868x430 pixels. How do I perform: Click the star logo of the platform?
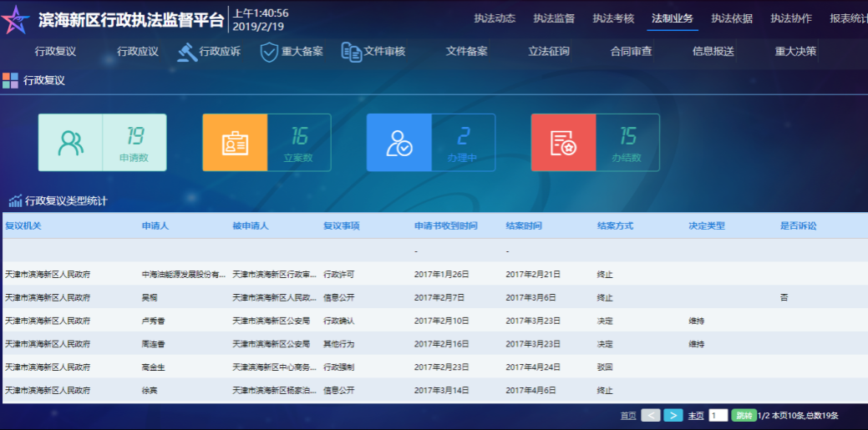[x=16, y=21]
